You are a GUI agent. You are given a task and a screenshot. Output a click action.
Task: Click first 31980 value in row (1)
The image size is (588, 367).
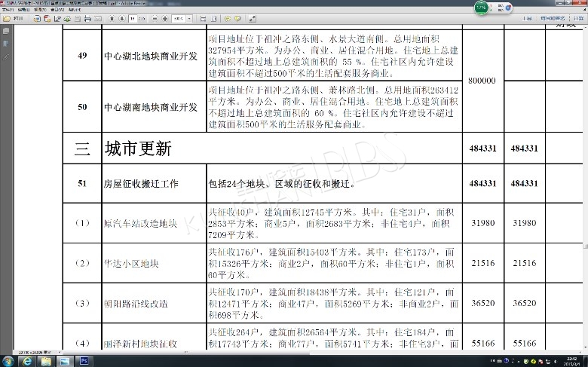pos(483,223)
